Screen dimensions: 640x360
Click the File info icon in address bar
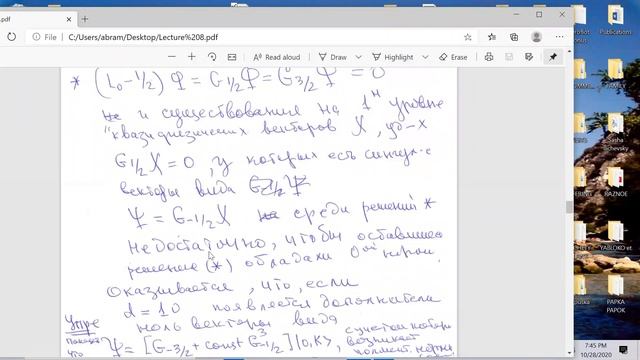click(36, 37)
